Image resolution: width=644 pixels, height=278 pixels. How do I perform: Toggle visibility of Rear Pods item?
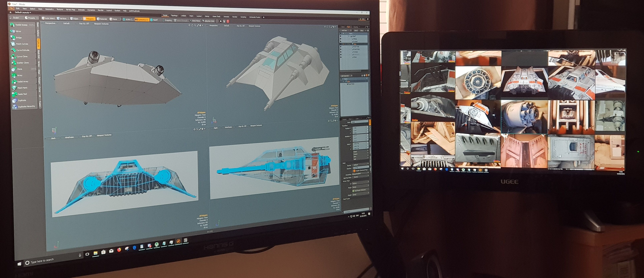pyautogui.click(x=341, y=47)
